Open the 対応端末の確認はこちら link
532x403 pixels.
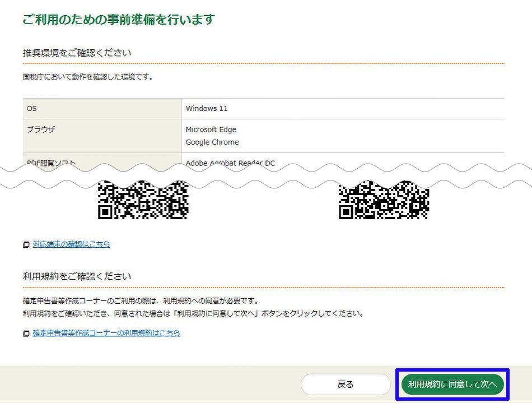(71, 244)
